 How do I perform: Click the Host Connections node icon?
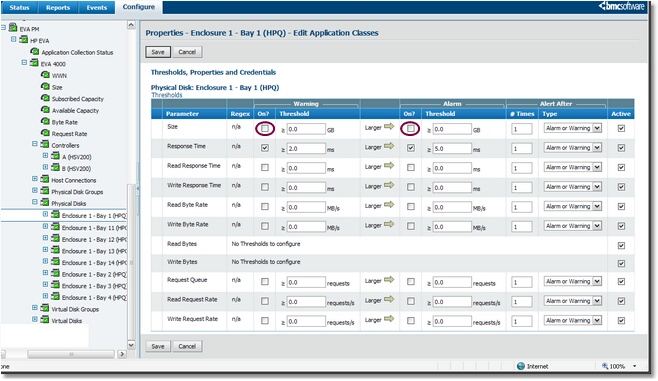pos(45,179)
